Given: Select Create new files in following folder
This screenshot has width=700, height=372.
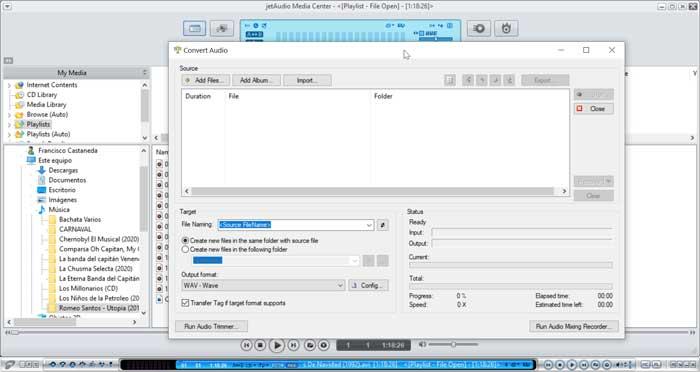Looking at the screenshot, I should click(185, 250).
